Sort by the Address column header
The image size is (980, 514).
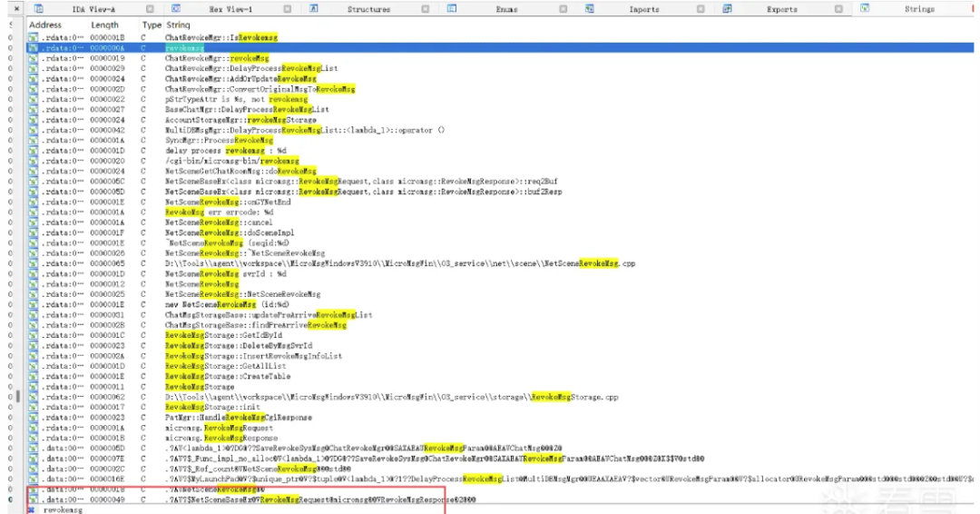pos(45,25)
